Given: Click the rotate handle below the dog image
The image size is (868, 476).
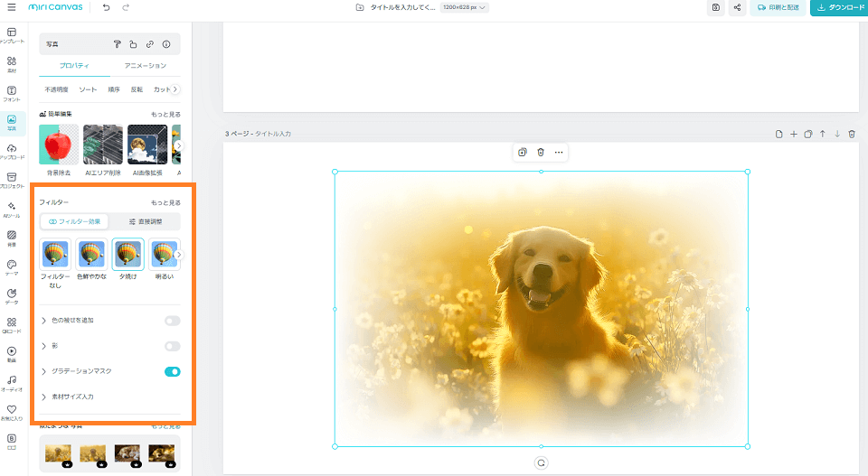Looking at the screenshot, I should coord(542,462).
